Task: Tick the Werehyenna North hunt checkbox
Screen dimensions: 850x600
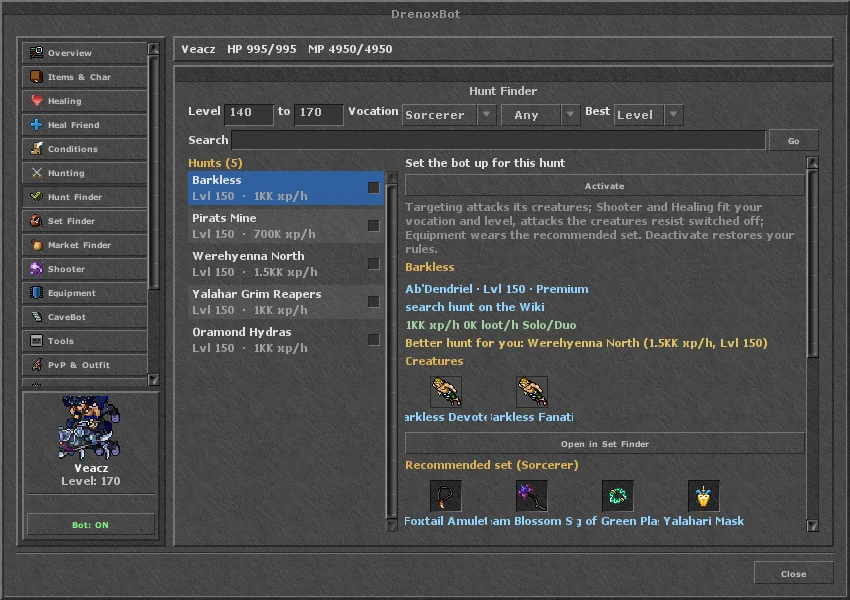Action: 374,263
